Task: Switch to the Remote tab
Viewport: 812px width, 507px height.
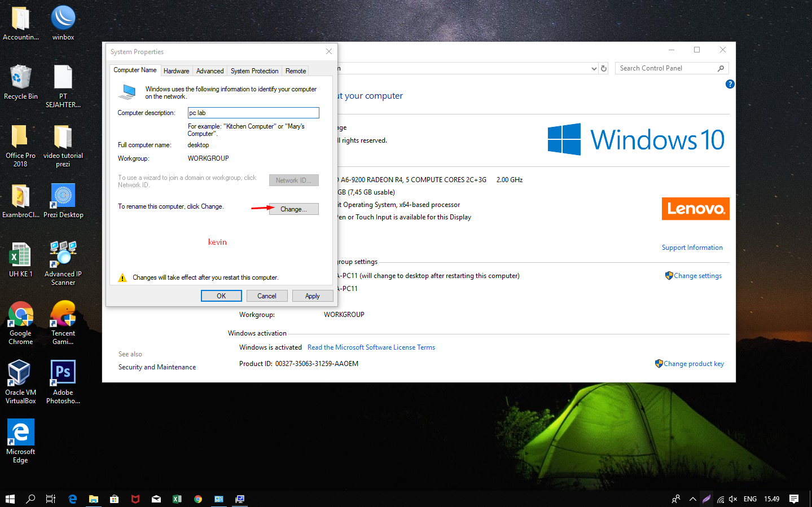Action: tap(295, 70)
